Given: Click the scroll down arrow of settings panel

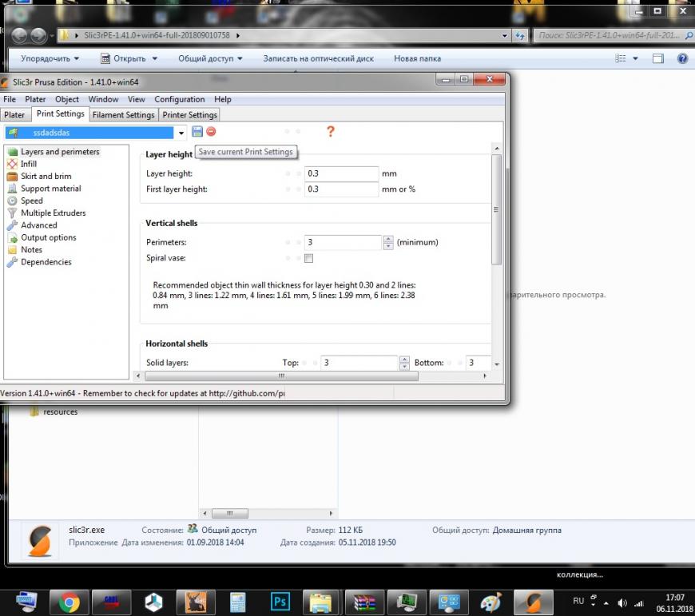Looking at the screenshot, I should click(496, 364).
